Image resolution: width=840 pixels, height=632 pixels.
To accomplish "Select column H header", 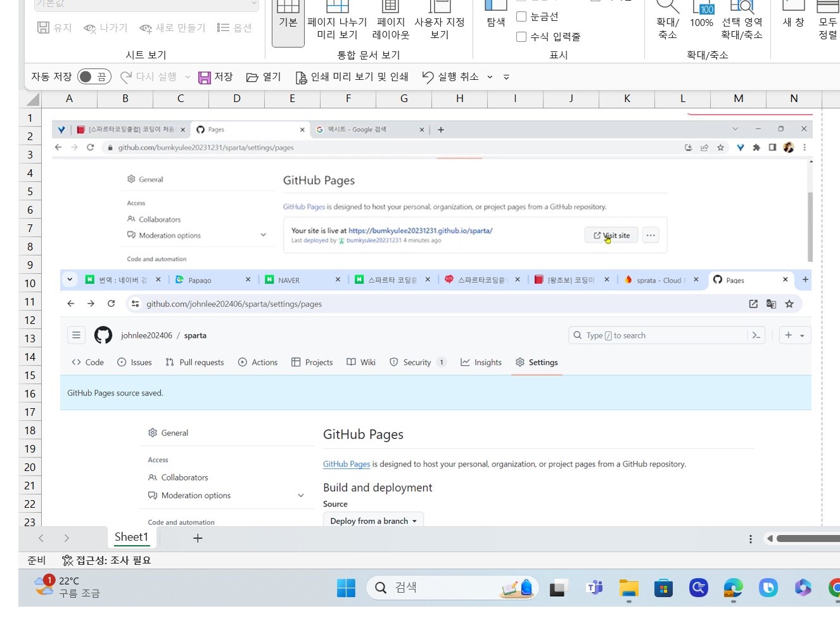I will (460, 99).
